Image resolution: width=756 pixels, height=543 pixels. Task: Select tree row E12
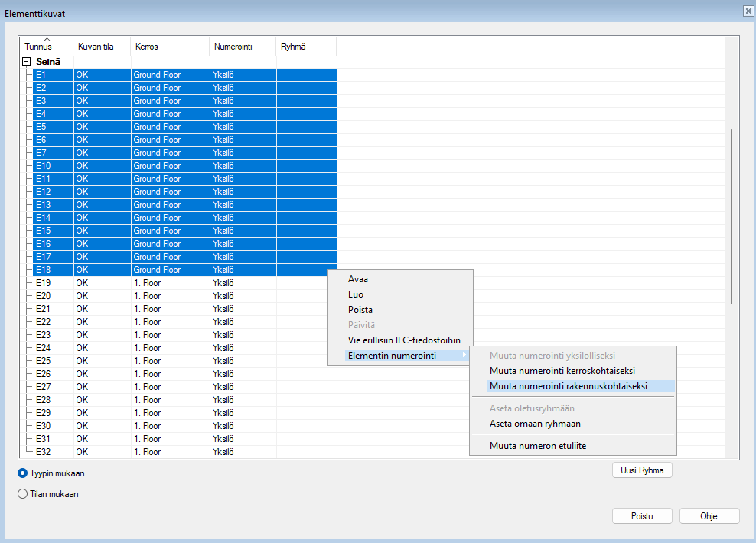(185, 192)
